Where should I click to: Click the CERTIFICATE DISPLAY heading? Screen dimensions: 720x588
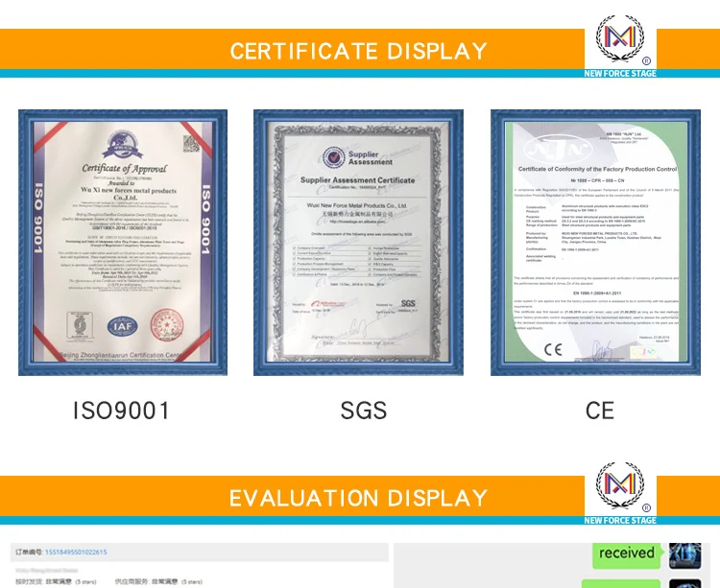point(359,51)
